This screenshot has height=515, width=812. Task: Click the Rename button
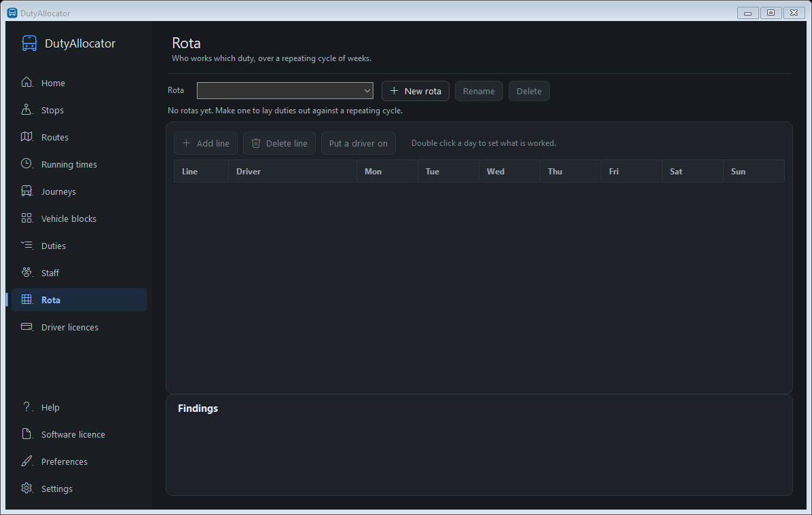[479, 91]
